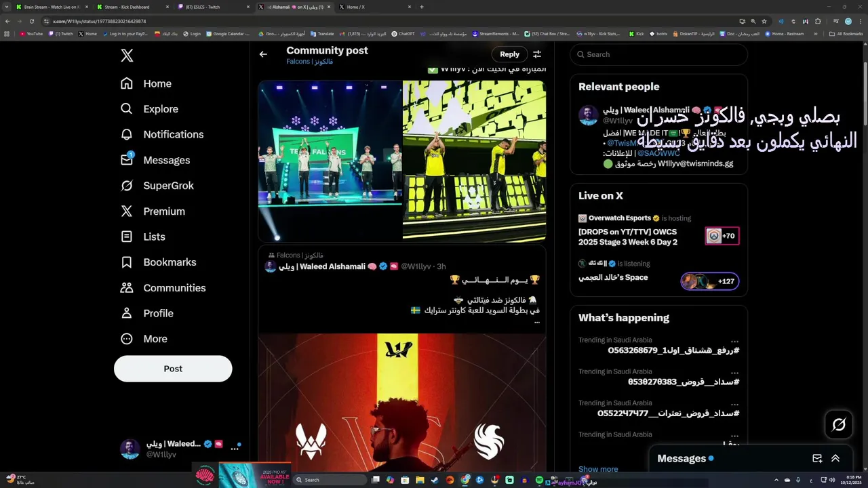Switch to Stream - Kick Dashboard tab
Image resolution: width=868 pixels, height=488 pixels.
tap(132, 7)
